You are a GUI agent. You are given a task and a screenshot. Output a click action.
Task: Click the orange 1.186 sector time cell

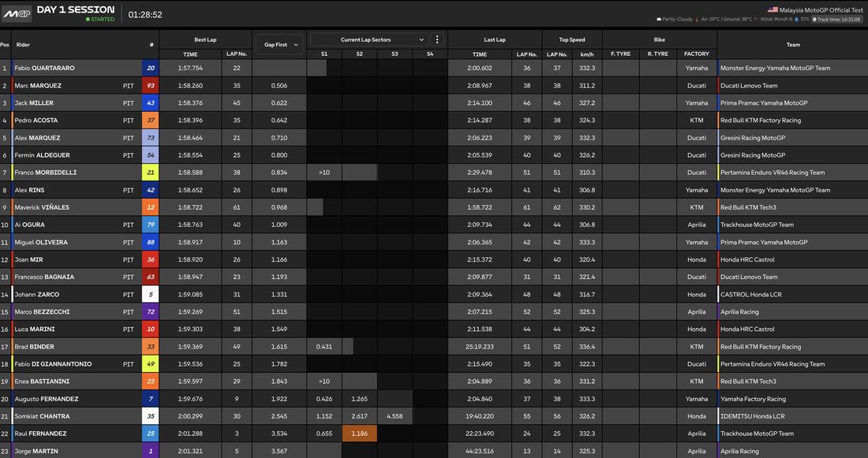point(359,434)
